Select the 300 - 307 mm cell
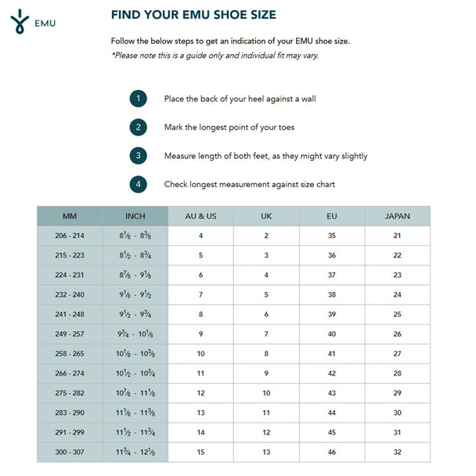The height and width of the screenshot is (476, 476). (x=70, y=453)
